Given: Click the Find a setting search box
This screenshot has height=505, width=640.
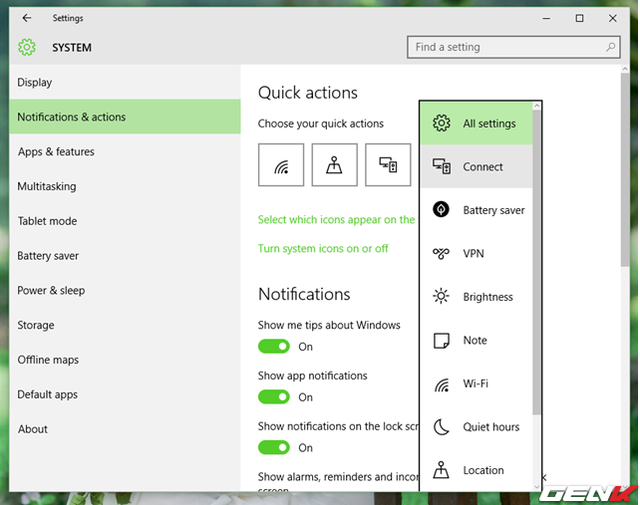Looking at the screenshot, I should click(513, 47).
